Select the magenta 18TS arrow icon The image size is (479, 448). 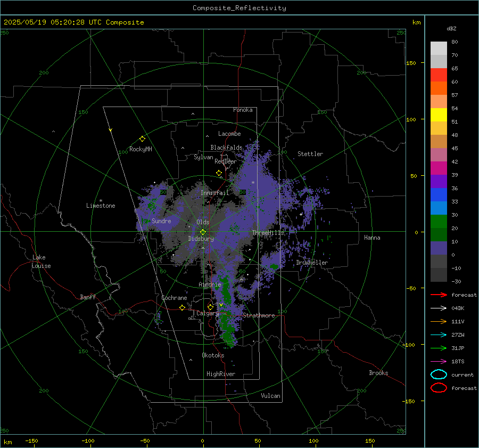point(439,362)
